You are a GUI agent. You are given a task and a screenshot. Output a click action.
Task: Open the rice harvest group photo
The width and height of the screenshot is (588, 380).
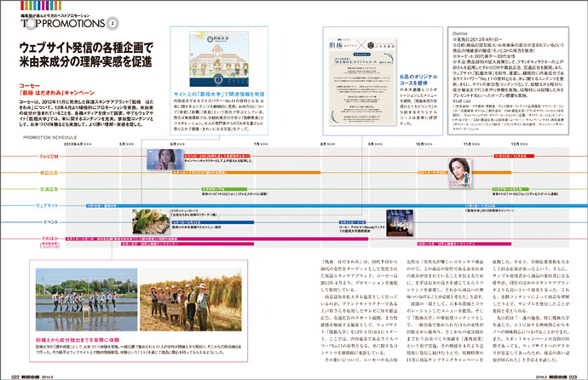(191, 299)
